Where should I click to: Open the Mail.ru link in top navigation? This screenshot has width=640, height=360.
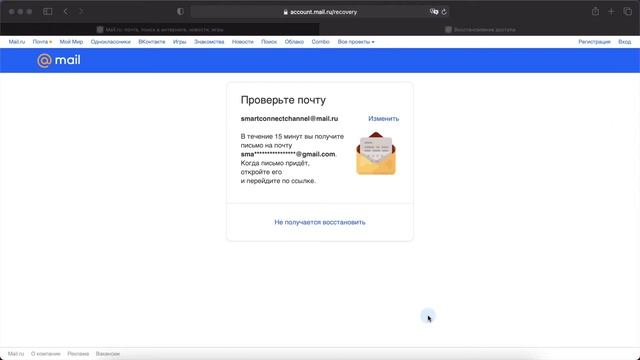[x=17, y=42]
